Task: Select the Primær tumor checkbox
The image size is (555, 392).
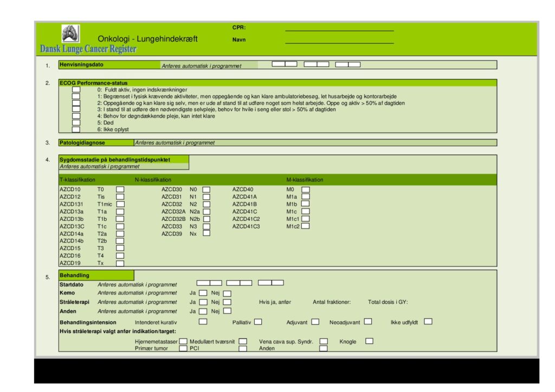Action: coord(183,348)
